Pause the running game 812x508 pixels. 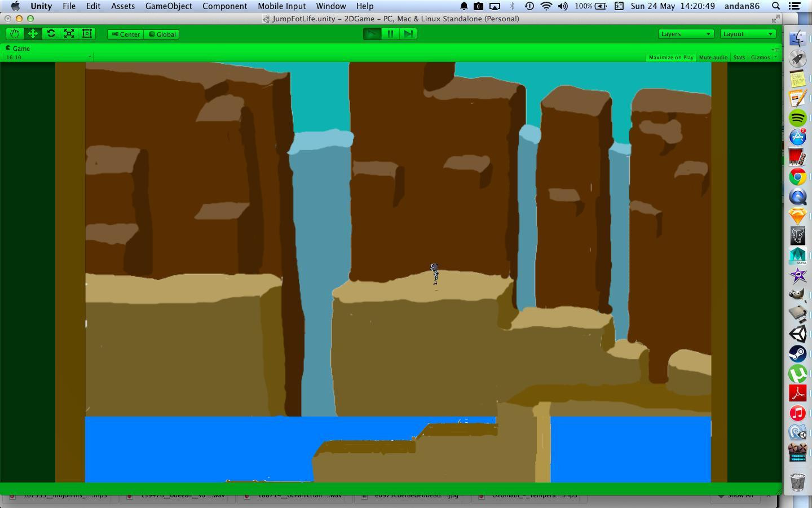[x=390, y=34]
